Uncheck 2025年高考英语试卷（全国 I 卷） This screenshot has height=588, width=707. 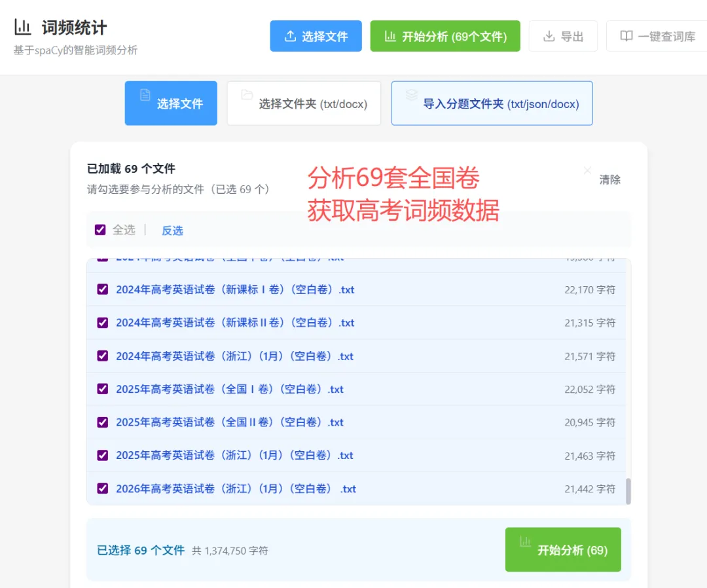102,389
